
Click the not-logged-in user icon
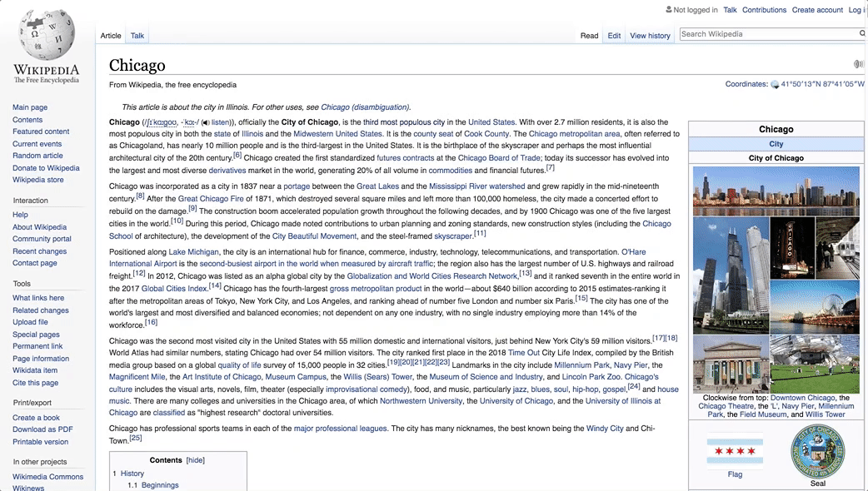click(668, 9)
